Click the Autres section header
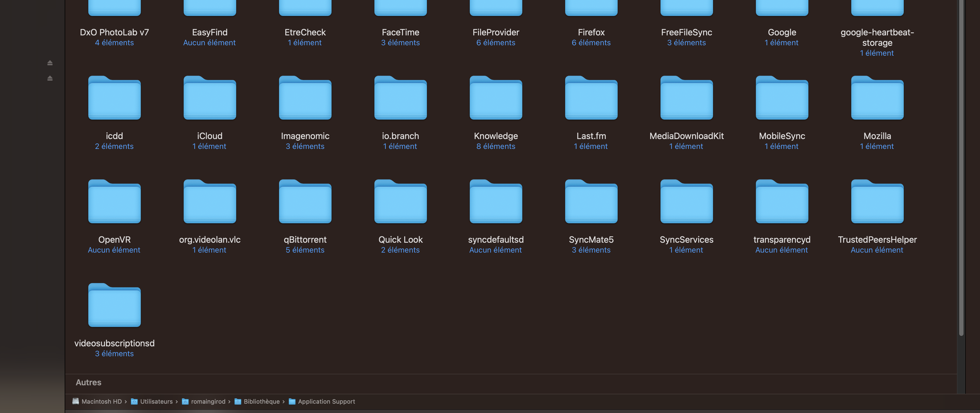The height and width of the screenshot is (413, 980). click(88, 382)
